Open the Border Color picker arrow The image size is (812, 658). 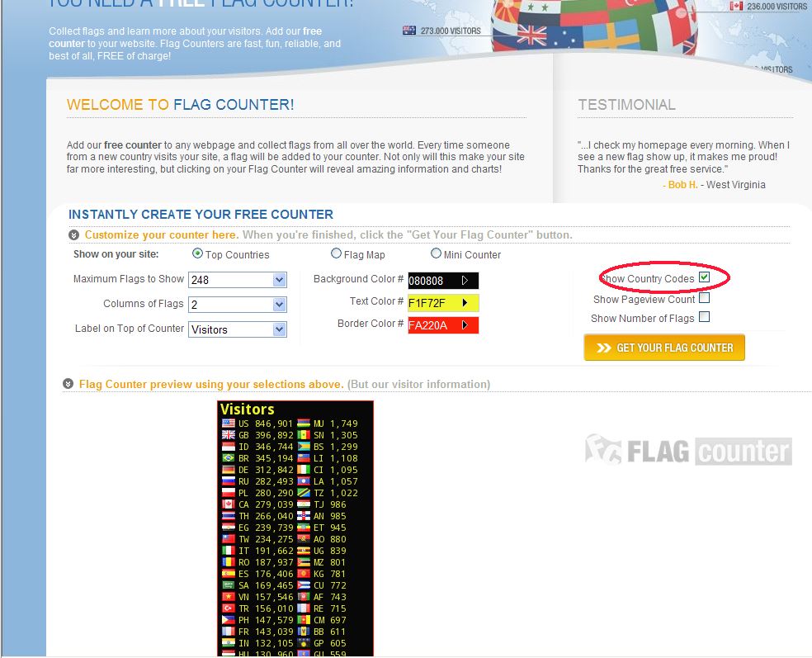point(465,324)
